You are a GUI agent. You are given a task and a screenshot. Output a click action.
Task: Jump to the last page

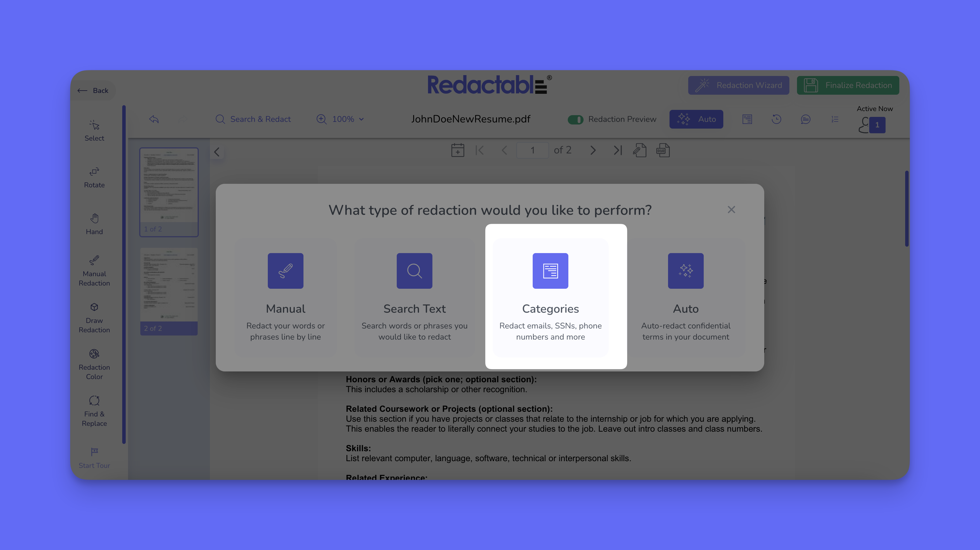[x=617, y=150]
